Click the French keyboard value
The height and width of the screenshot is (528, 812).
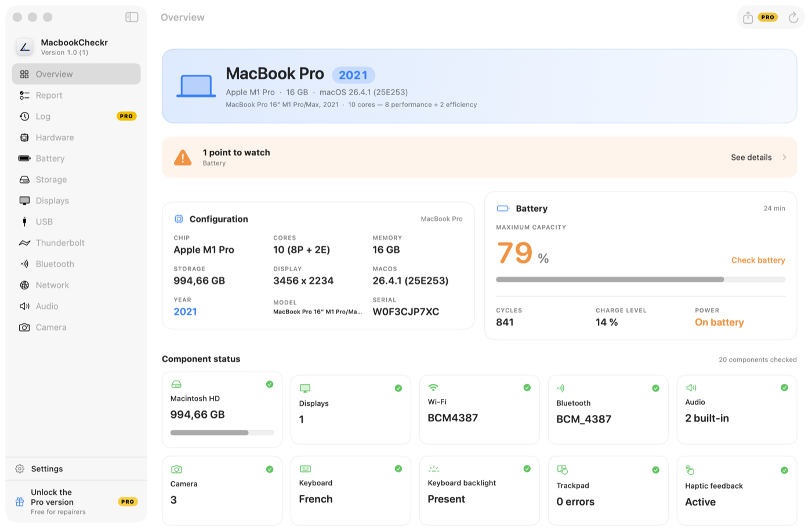point(316,499)
